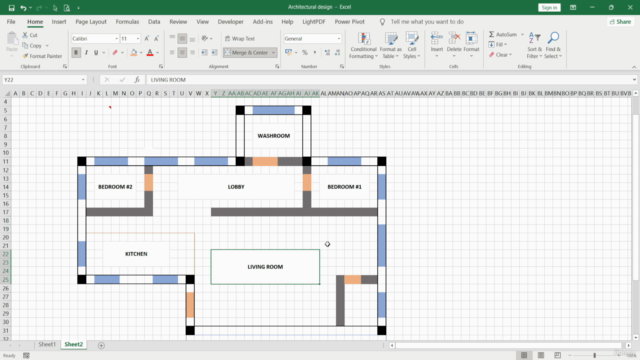
Task: Click the Cut scissors icon
Action: tap(25, 35)
